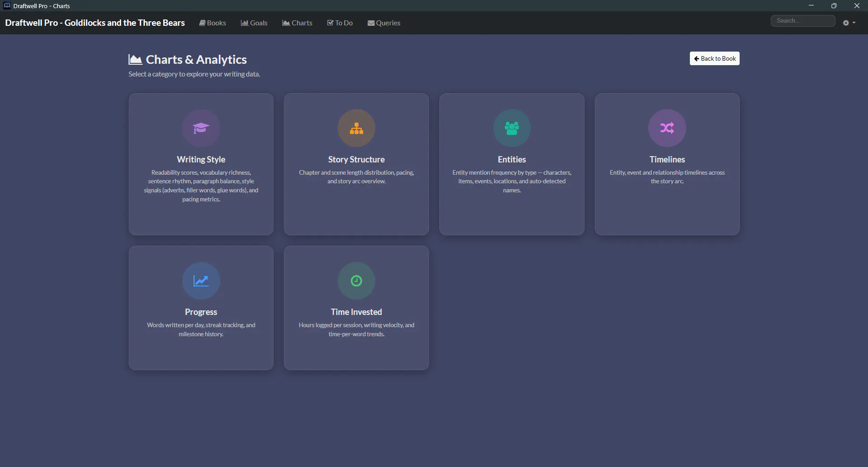Click the Readability scores description text

(x=201, y=186)
